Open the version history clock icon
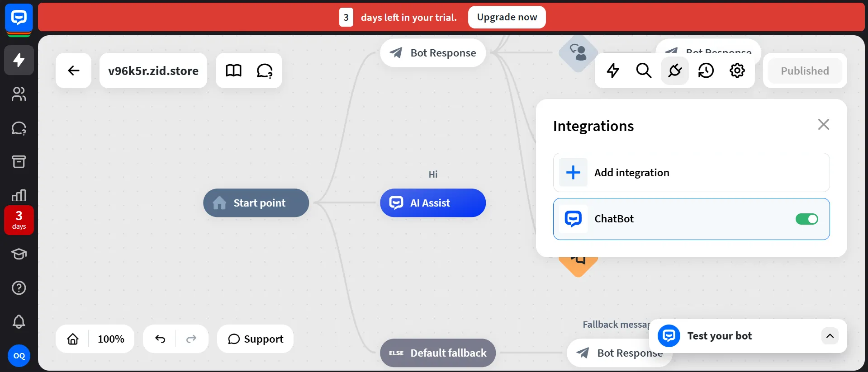The height and width of the screenshot is (372, 868). pos(706,71)
